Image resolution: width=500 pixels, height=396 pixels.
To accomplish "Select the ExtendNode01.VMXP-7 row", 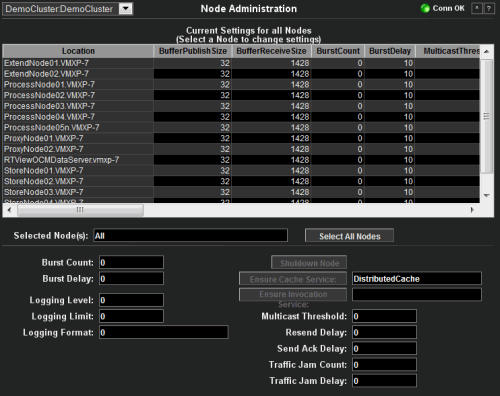I will pos(241,63).
